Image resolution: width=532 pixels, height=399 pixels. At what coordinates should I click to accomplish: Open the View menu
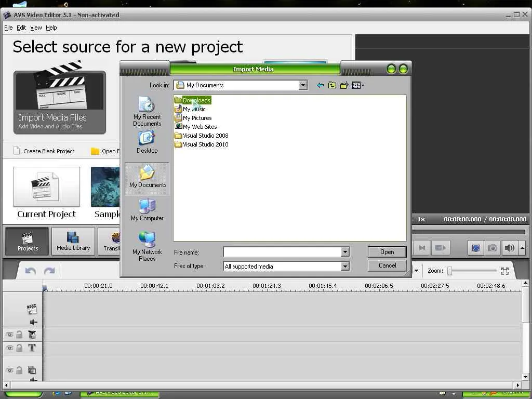[x=36, y=28]
